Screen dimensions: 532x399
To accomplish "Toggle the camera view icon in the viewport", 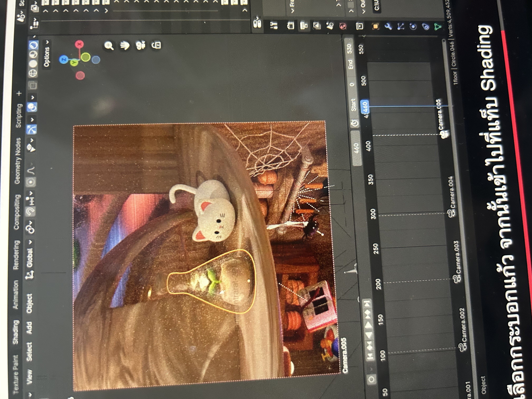I will tap(141, 45).
